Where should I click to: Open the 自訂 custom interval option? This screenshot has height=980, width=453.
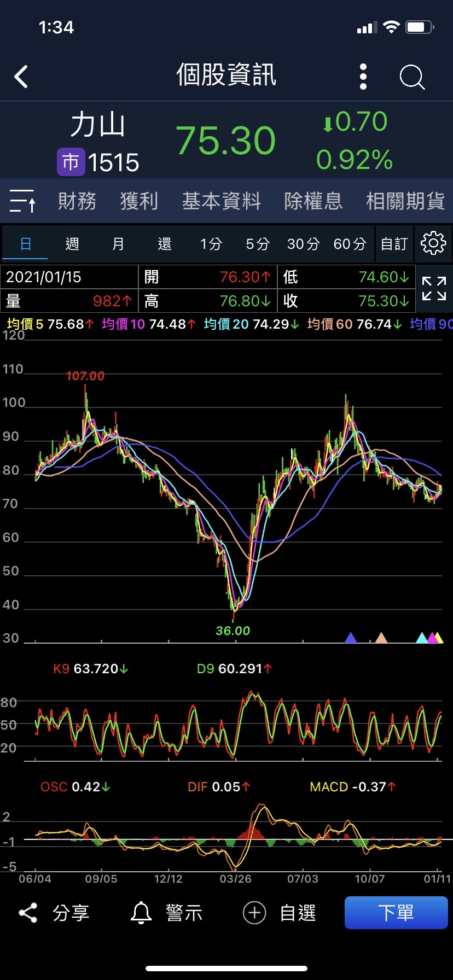[x=394, y=244]
